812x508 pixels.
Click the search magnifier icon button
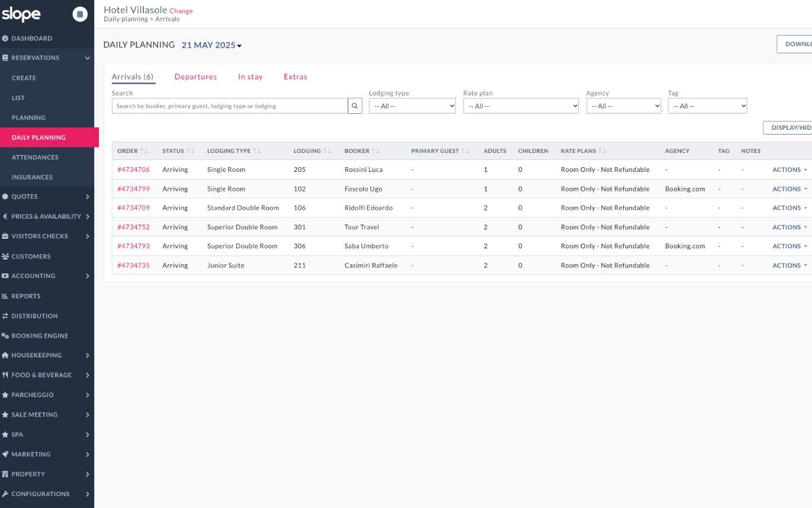pos(355,106)
